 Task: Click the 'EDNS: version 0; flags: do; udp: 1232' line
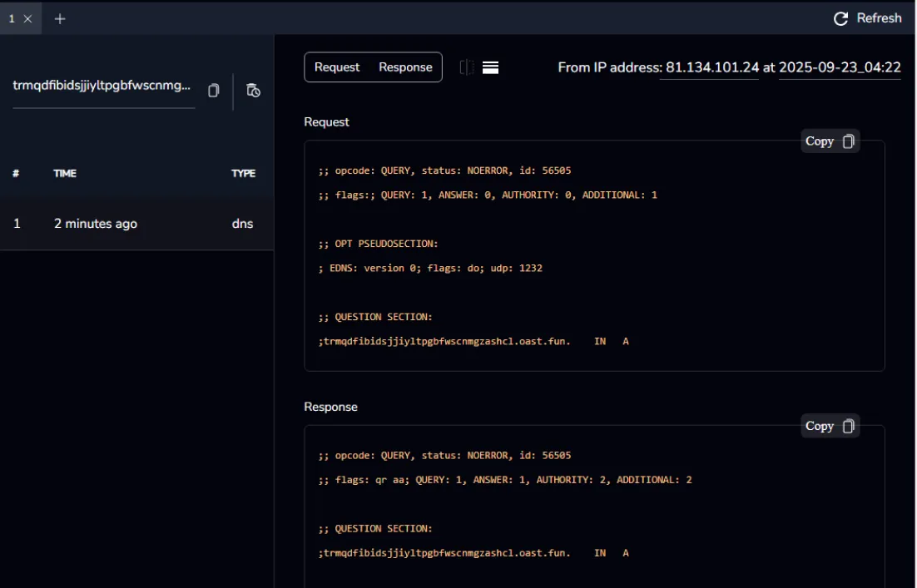click(x=430, y=269)
